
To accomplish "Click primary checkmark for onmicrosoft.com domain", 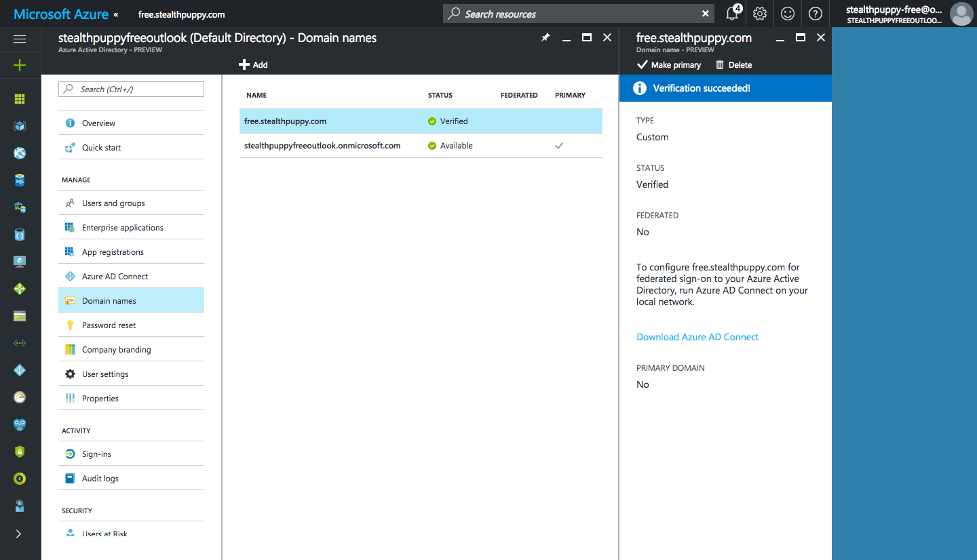I will 559,146.
